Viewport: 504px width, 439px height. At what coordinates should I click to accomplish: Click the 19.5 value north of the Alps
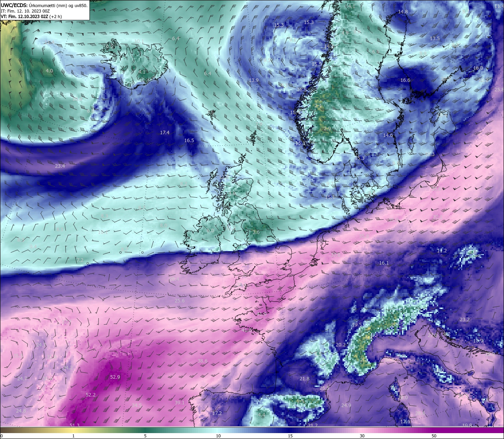pyautogui.click(x=357, y=325)
